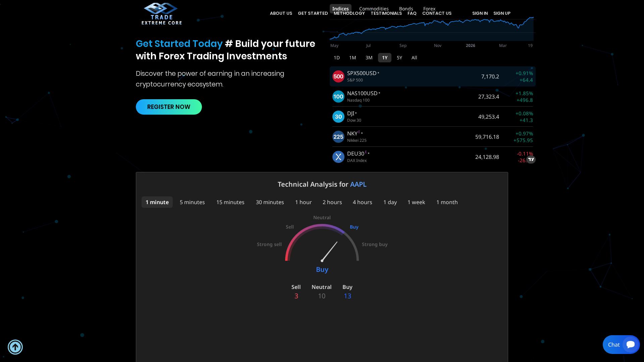Click the AAPL symbol link
The image size is (644, 362).
coord(358,184)
